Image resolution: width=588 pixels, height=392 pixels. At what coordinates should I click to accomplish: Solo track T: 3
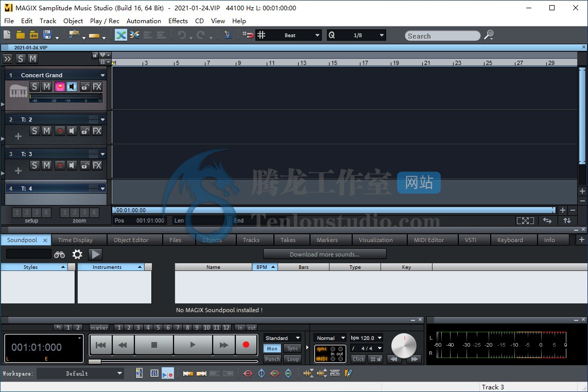tap(34, 165)
